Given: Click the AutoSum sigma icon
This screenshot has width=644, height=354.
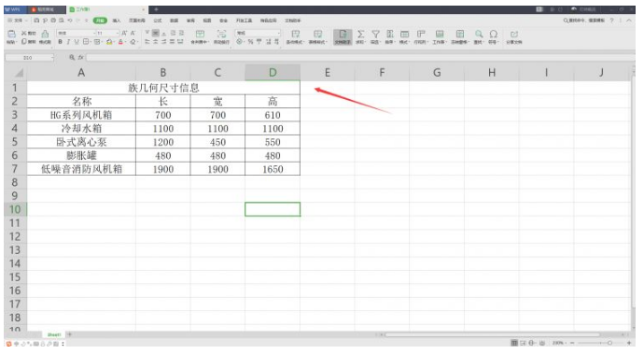Looking at the screenshot, I should pyautogui.click(x=360, y=35).
